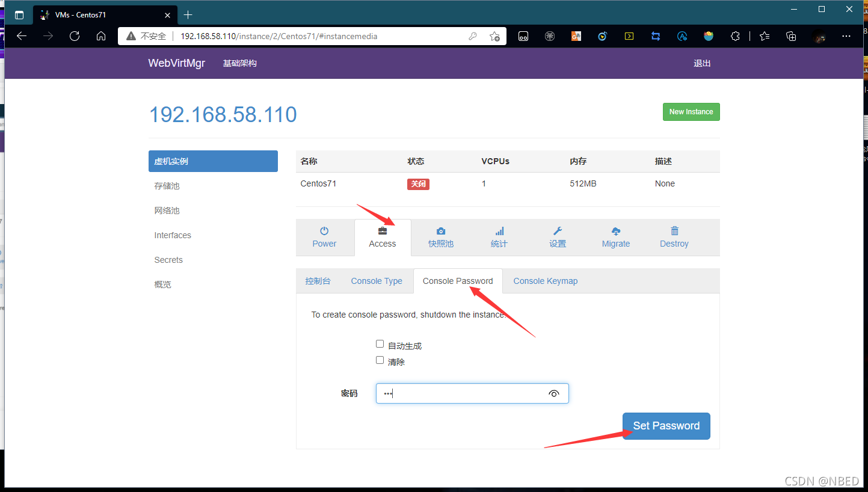Open the browser Extensions puzzle icon

[735, 36]
